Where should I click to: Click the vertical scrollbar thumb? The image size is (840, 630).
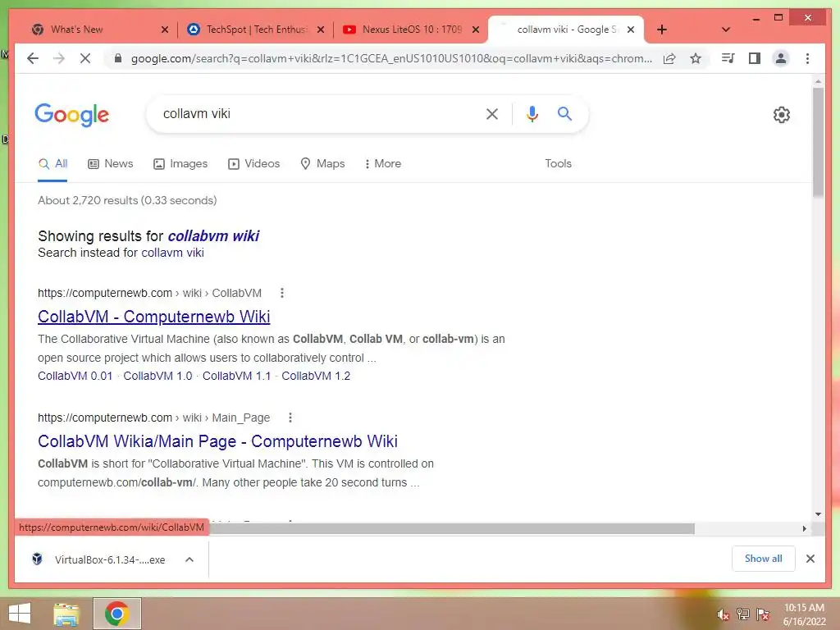click(818, 142)
